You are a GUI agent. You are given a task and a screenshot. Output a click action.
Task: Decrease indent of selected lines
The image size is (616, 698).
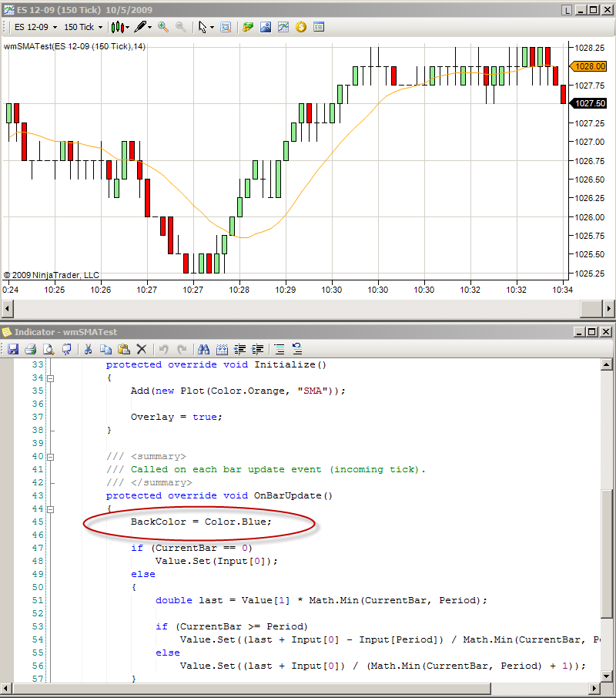pos(239,350)
